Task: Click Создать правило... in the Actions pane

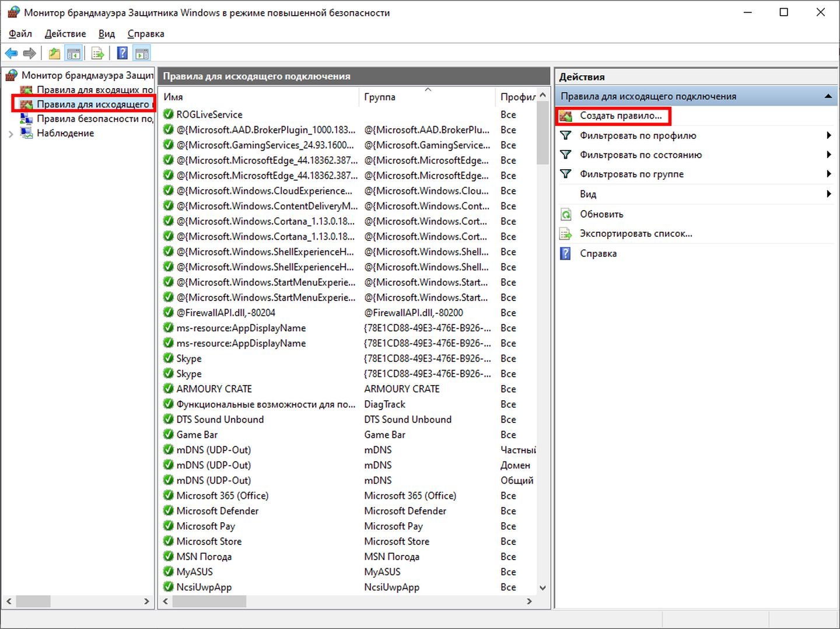Action: pos(621,116)
